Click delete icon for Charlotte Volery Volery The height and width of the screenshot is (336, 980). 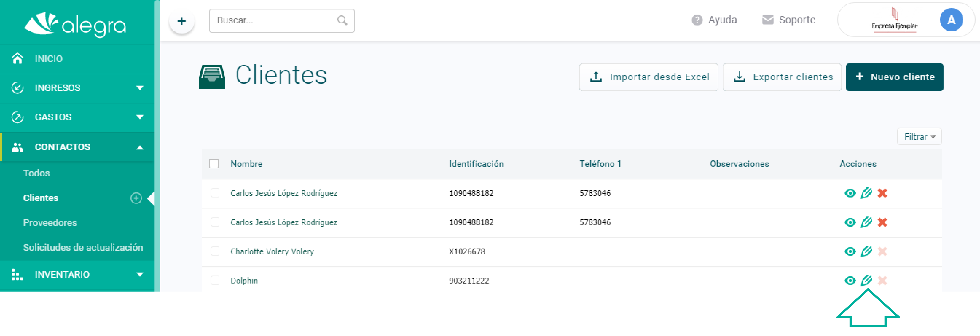point(882,251)
